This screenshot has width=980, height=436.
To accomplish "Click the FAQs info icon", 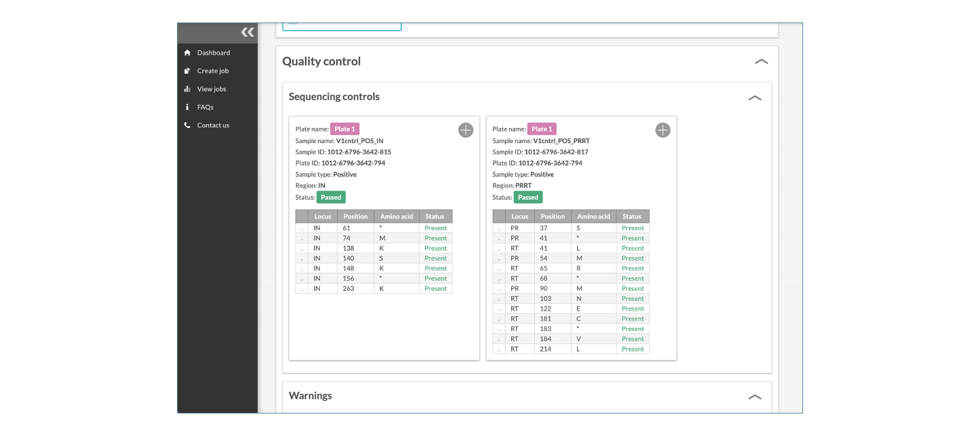I will 187,107.
